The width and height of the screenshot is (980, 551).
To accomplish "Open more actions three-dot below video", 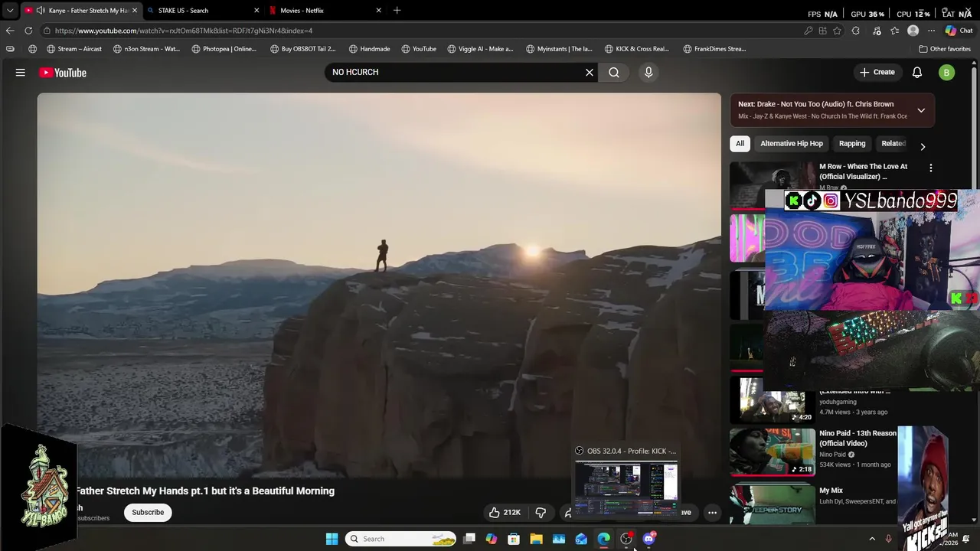I will (x=712, y=513).
